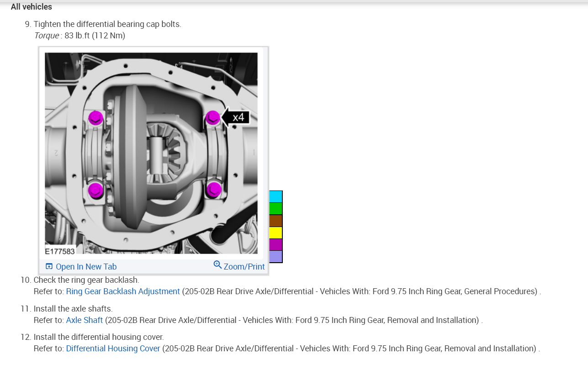The image size is (588, 365).
Task: Click the Open In New Tab icon
Action: click(49, 266)
